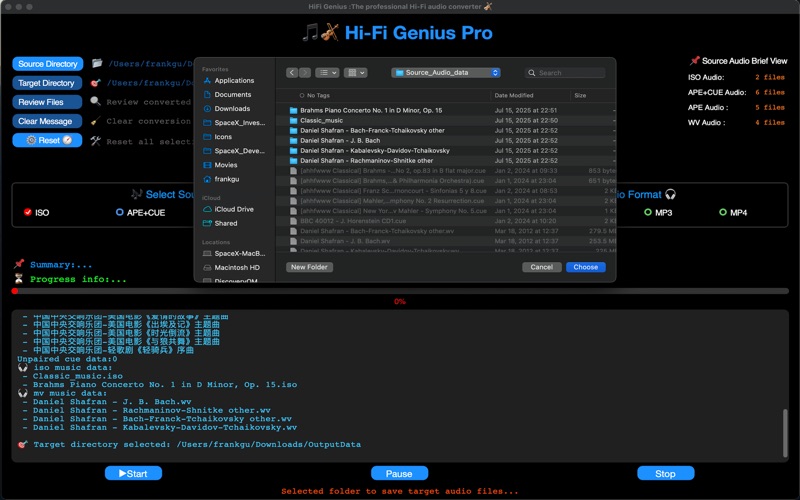Click the Source Directory button
The image size is (800, 500).
(47, 64)
